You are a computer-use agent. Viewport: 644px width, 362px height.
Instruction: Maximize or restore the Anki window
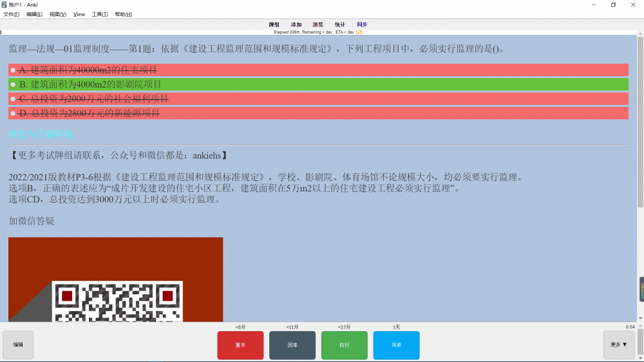click(613, 5)
